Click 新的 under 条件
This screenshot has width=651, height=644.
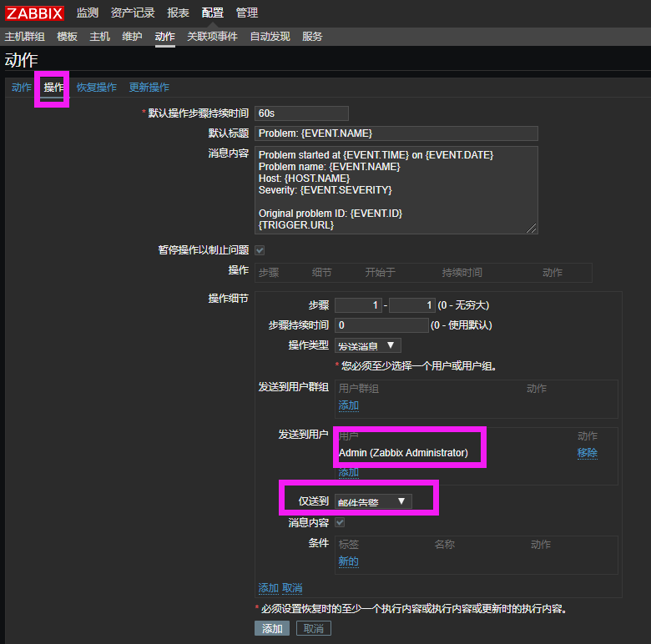[x=348, y=561]
